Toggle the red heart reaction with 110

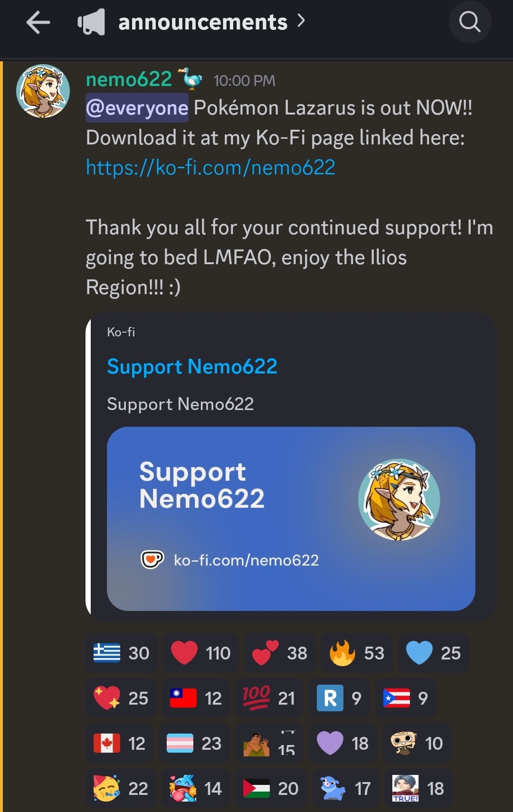tap(200, 653)
